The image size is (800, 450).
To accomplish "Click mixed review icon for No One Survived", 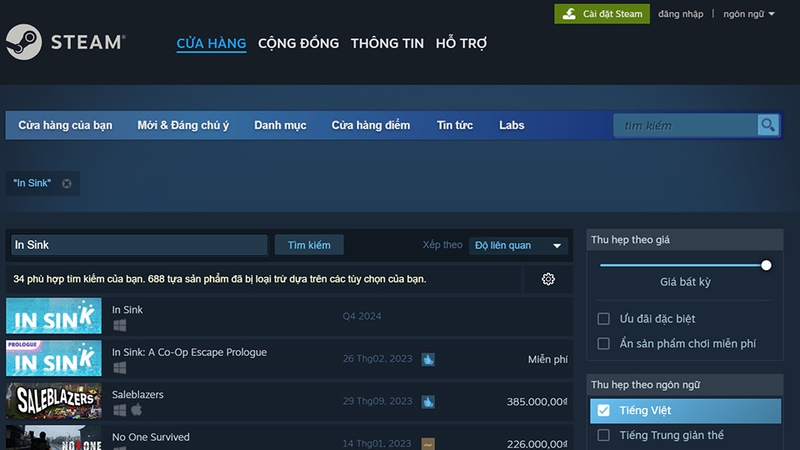I will [x=428, y=444].
